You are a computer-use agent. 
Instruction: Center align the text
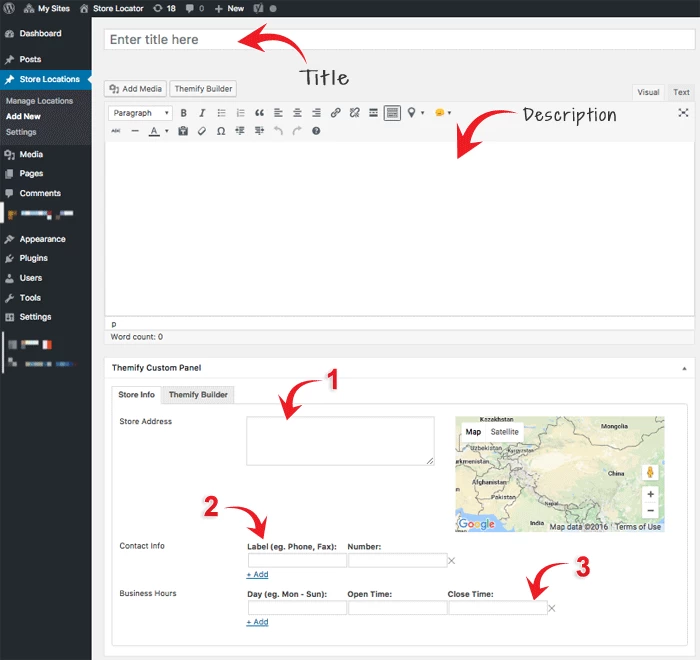pos(297,113)
